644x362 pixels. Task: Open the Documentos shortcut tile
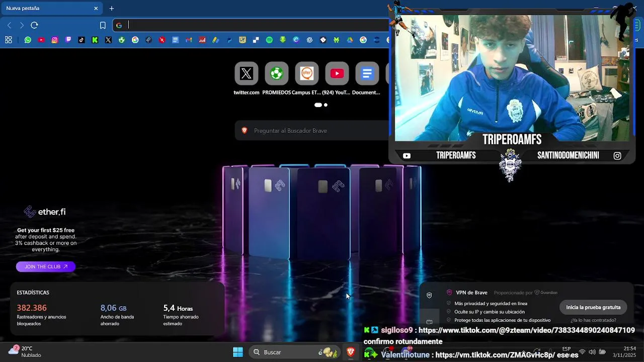(367, 78)
